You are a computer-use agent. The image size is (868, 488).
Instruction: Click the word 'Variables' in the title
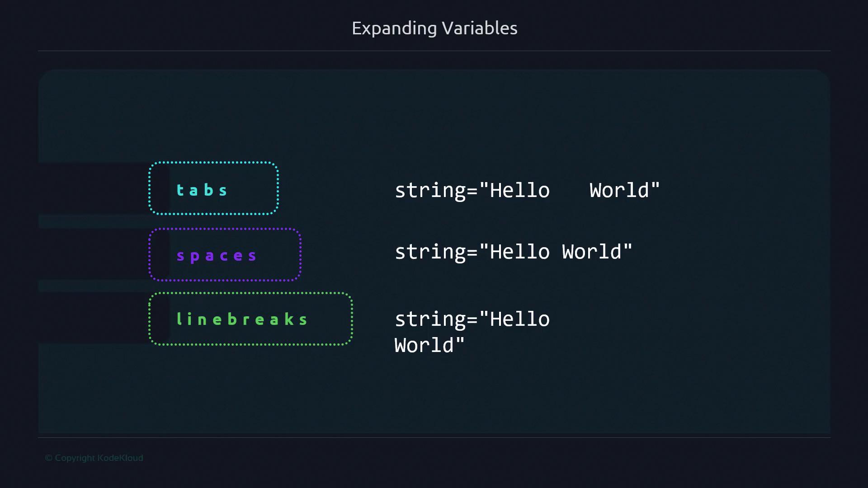(x=480, y=28)
